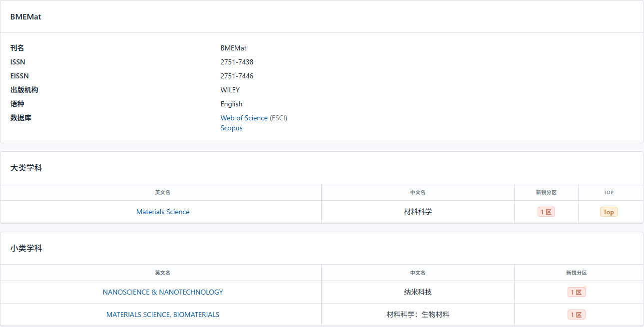
Task: Click the ISSN value 2751-7438
Action: pos(237,62)
